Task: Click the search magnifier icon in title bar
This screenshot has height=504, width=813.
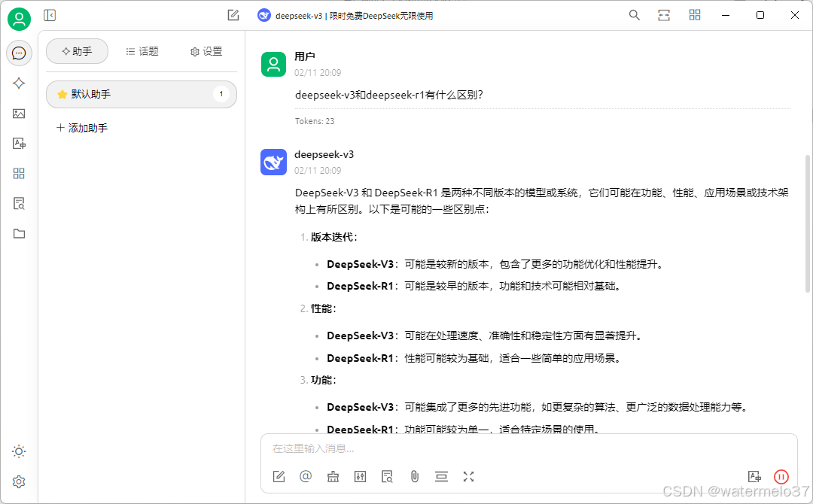Action: (635, 15)
